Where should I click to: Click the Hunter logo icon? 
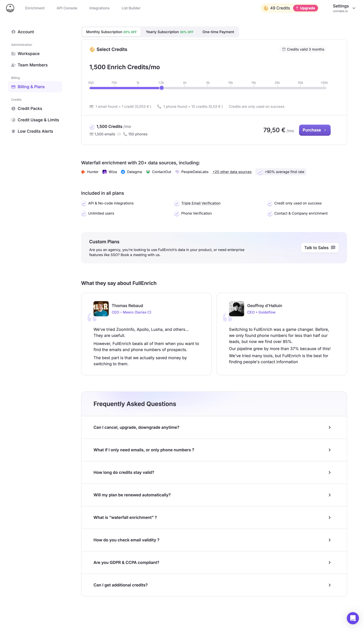click(x=83, y=172)
